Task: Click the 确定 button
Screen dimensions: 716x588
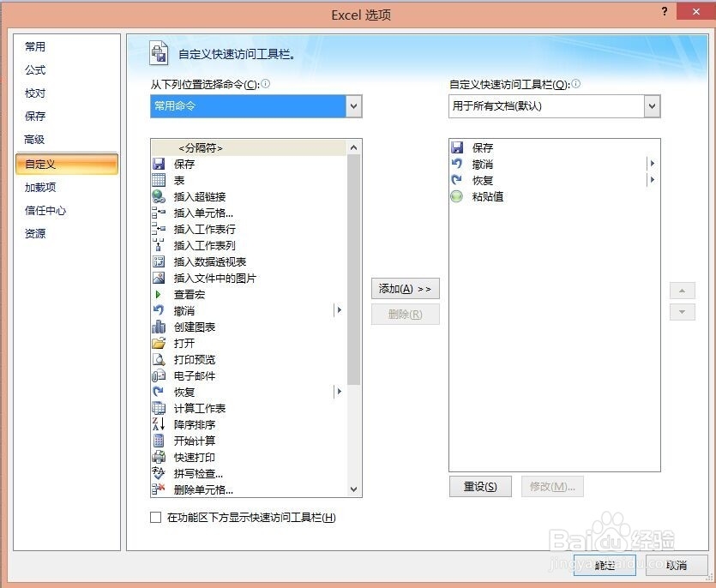Action: 605,566
